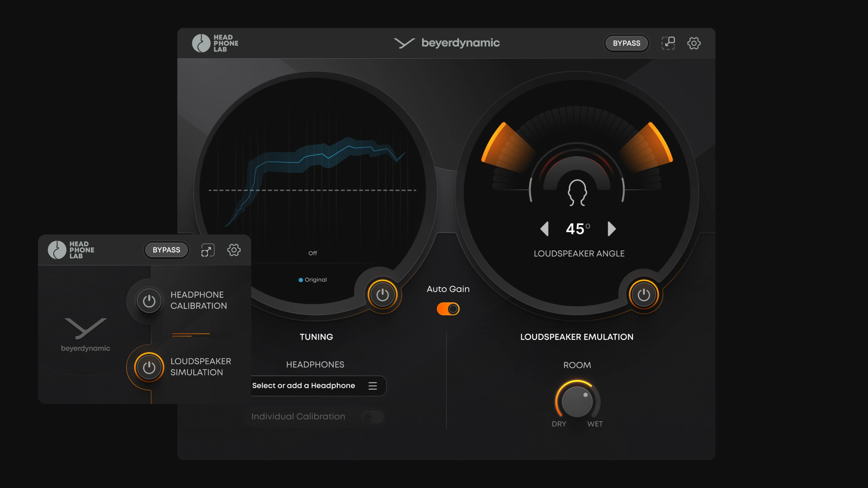Click the listener head icon
Viewport: 868px width, 488px height.
(x=577, y=192)
